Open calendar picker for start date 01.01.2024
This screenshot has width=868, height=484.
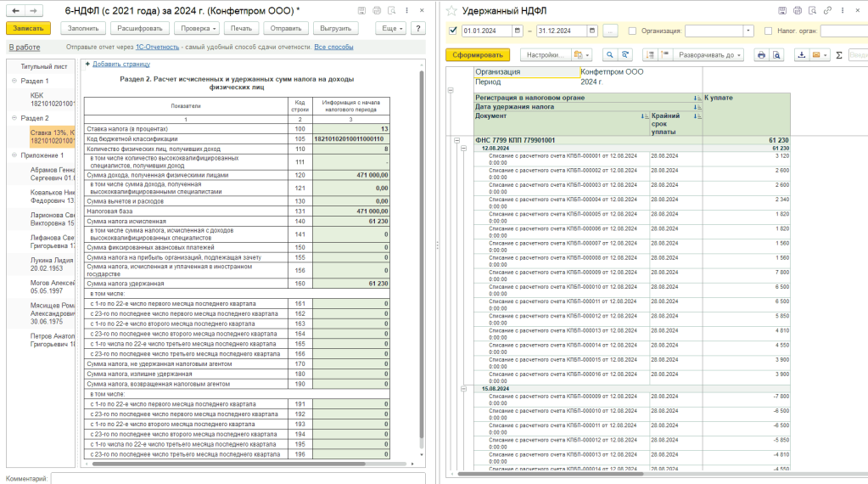pos(517,31)
